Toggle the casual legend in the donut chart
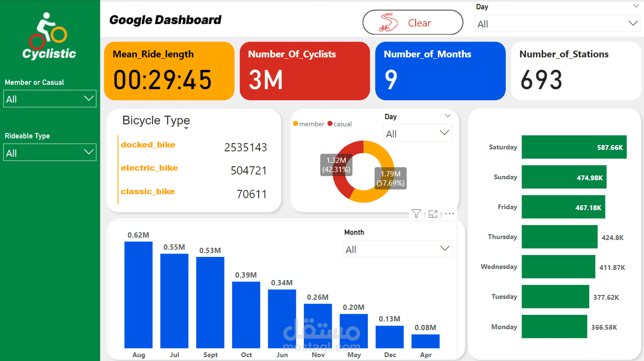Viewport: 644px width, 361px height. coord(339,124)
